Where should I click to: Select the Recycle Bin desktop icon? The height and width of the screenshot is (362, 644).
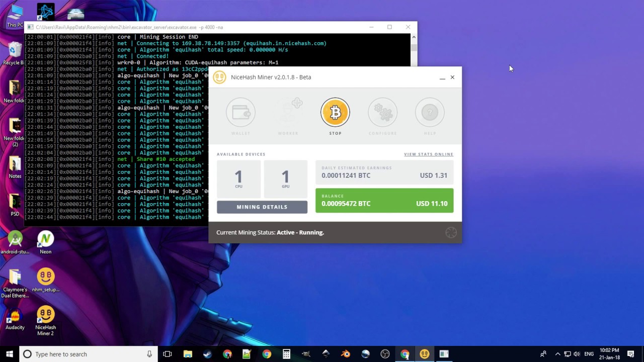coord(15,53)
